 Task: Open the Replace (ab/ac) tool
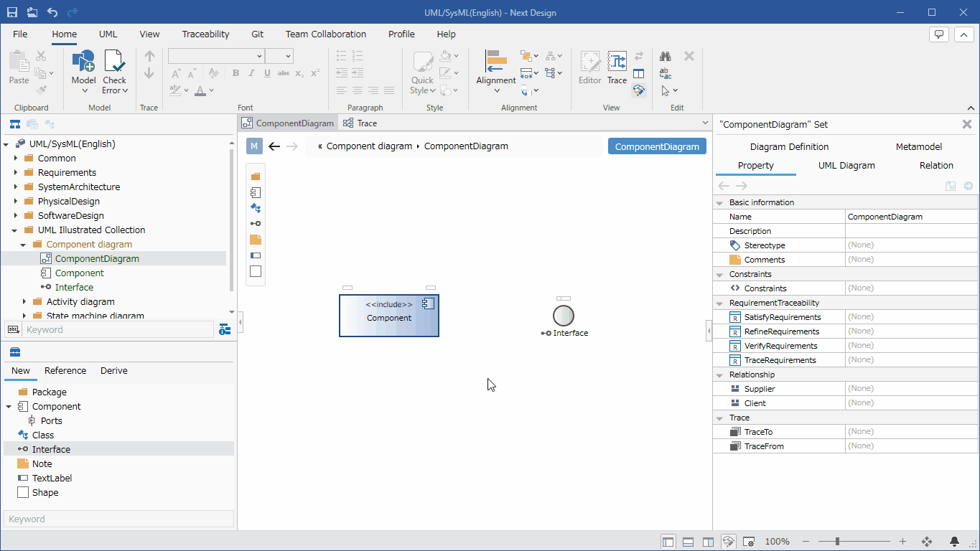666,73
